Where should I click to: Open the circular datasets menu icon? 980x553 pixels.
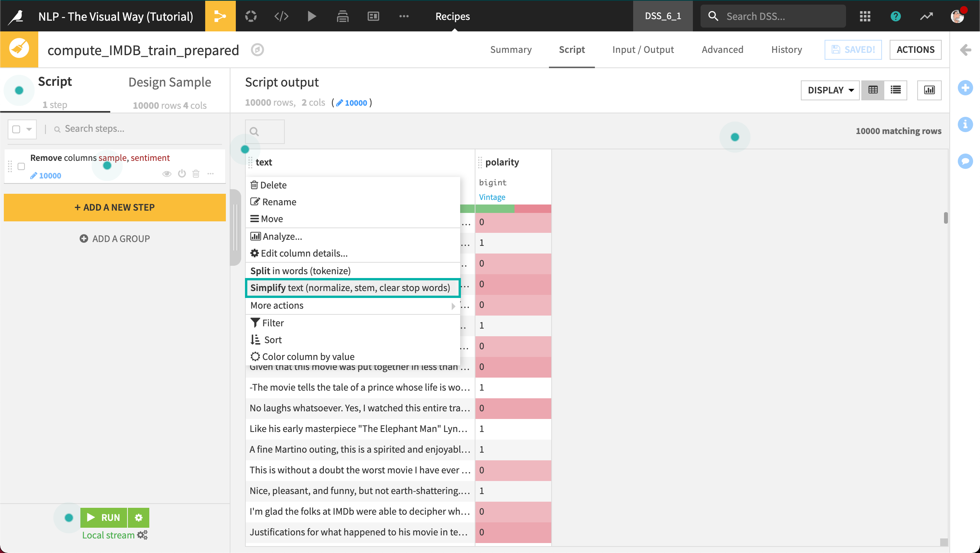[251, 16]
